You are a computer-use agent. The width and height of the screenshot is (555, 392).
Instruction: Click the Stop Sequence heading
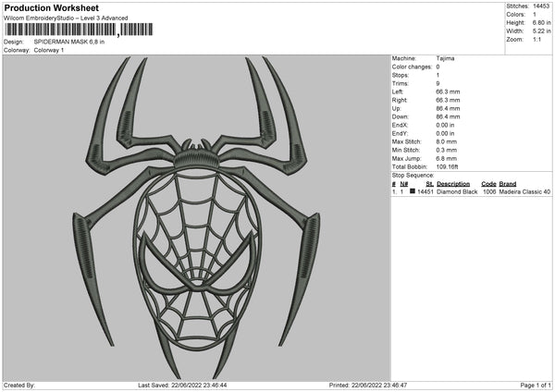413,175
